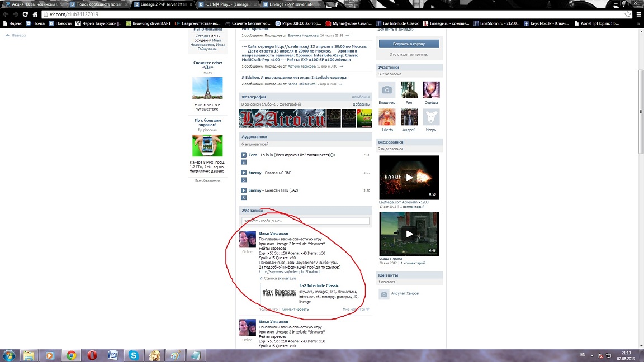Open the L2Airo.ru photo thumbnail

pyautogui.click(x=282, y=118)
